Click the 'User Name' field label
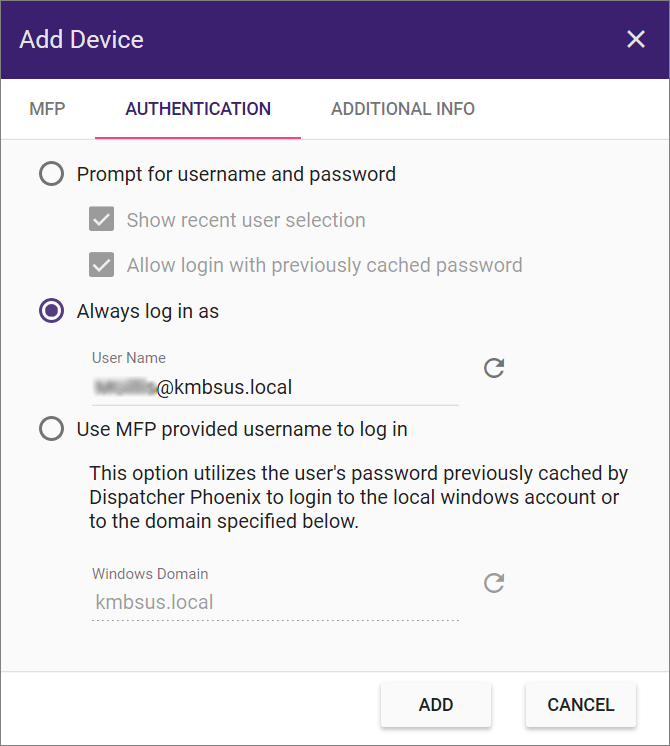 click(x=129, y=358)
